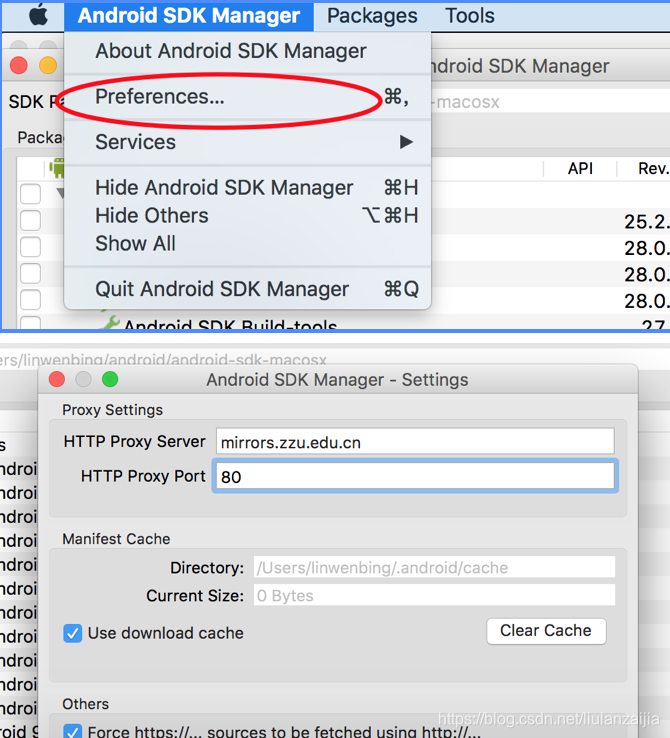Image resolution: width=670 pixels, height=738 pixels.
Task: Open the Packages menu
Action: [x=372, y=16]
